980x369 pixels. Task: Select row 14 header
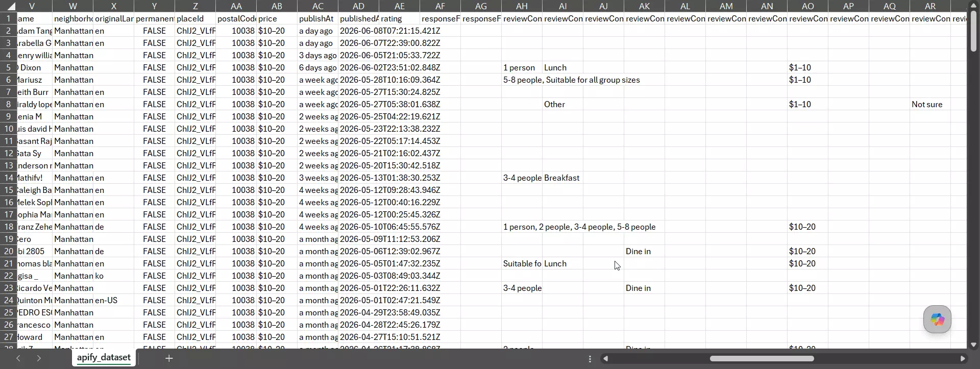8,178
